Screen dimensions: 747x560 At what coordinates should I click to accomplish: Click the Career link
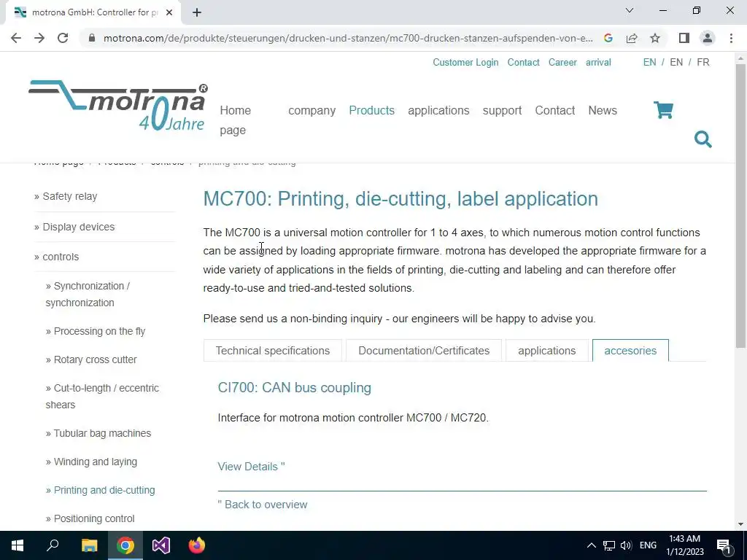(x=562, y=63)
